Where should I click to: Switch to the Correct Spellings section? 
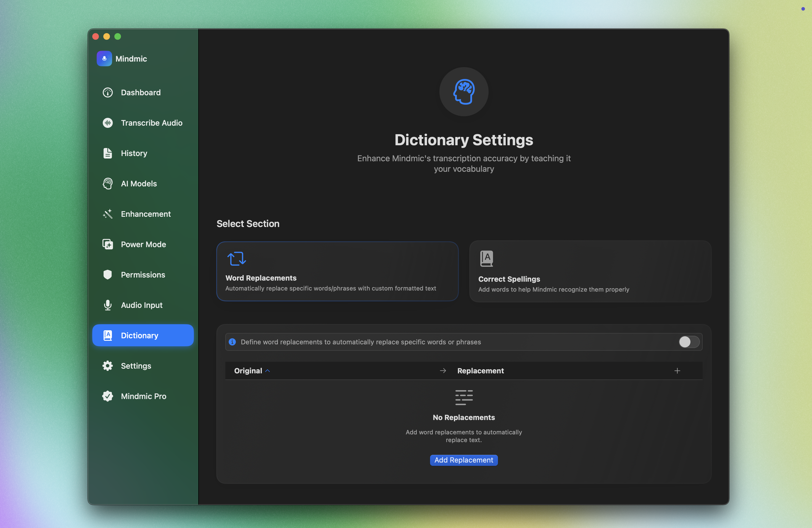coord(590,271)
